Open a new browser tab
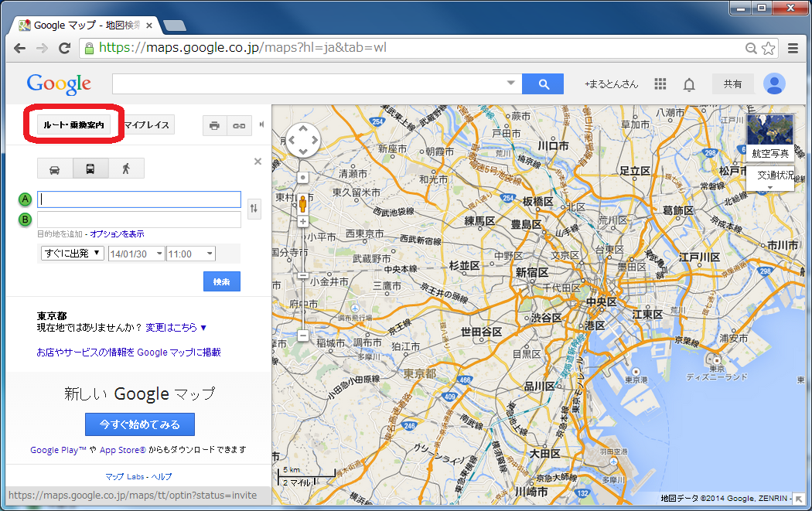Image resolution: width=812 pixels, height=511 pixels. pyautogui.click(x=175, y=26)
